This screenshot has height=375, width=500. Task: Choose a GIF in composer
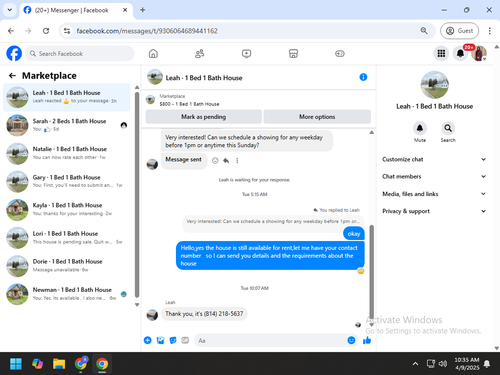click(185, 340)
